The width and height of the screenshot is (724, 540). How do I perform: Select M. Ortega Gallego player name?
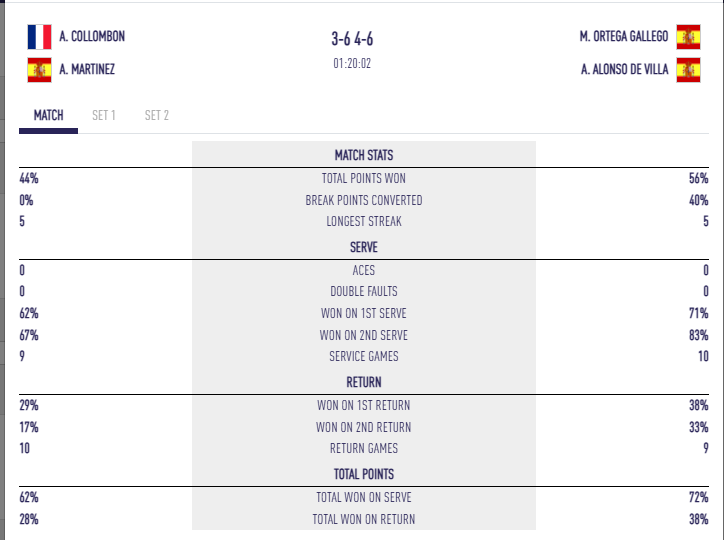pos(624,37)
